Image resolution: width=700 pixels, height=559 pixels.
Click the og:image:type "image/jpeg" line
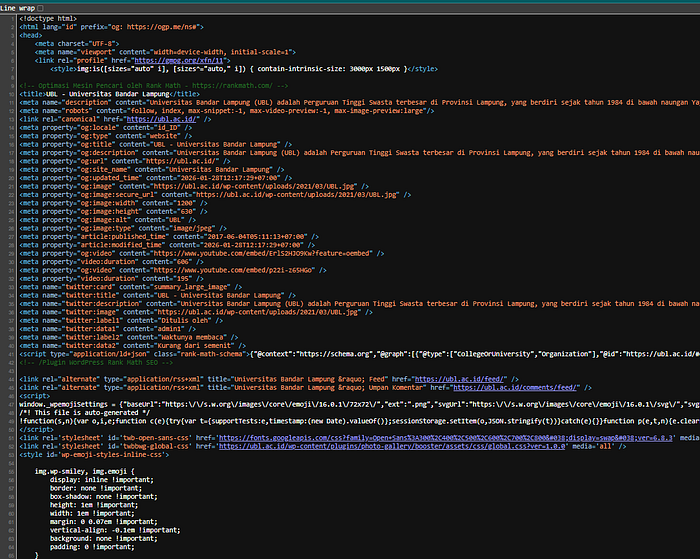123,229
